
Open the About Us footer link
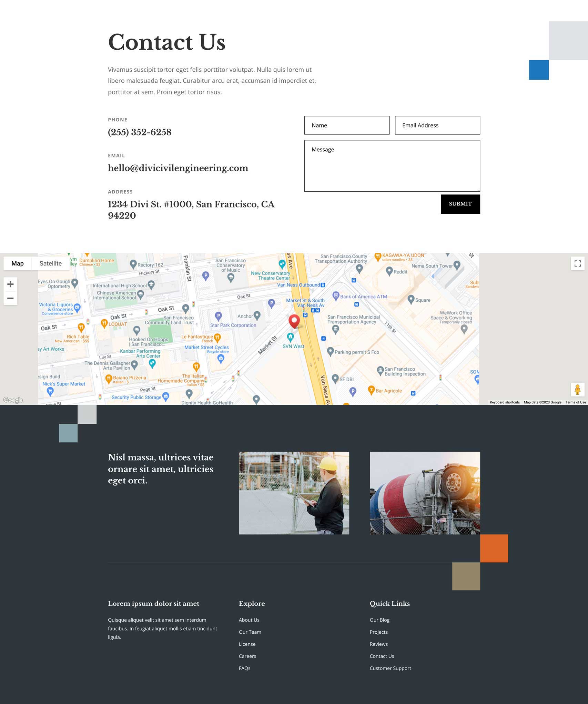[249, 620]
